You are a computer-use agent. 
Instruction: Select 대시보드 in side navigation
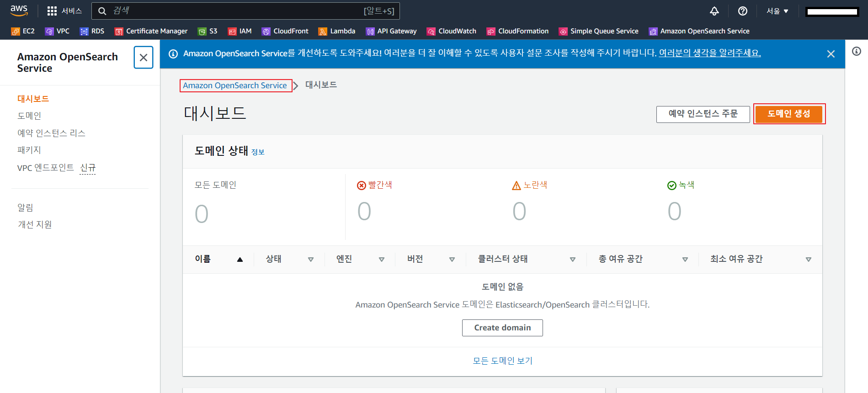click(x=33, y=99)
